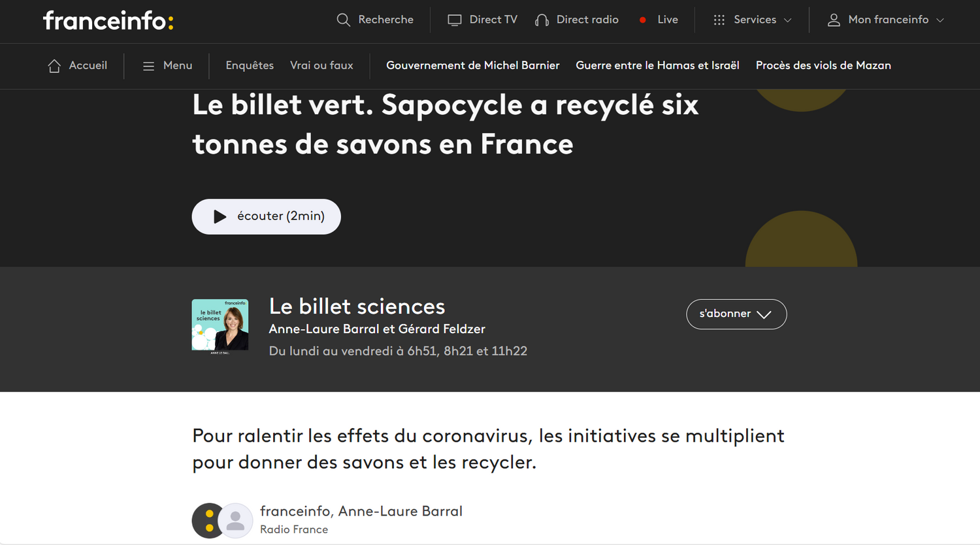Expand the s'abonner chevron

[765, 314]
